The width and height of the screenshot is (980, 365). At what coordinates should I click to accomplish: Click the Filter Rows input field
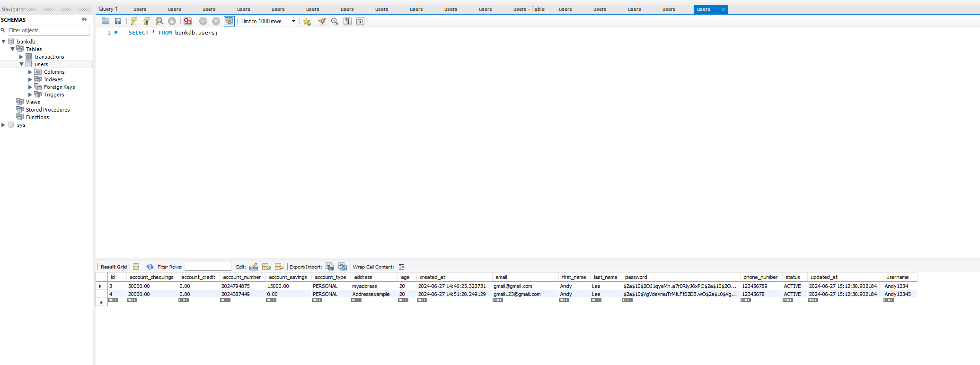click(x=208, y=267)
